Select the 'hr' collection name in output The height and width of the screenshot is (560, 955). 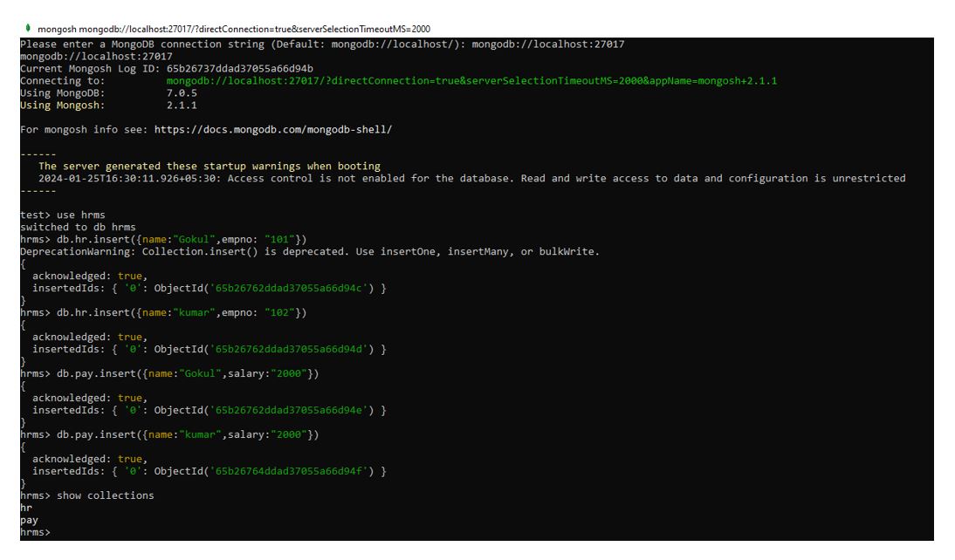[26, 508]
